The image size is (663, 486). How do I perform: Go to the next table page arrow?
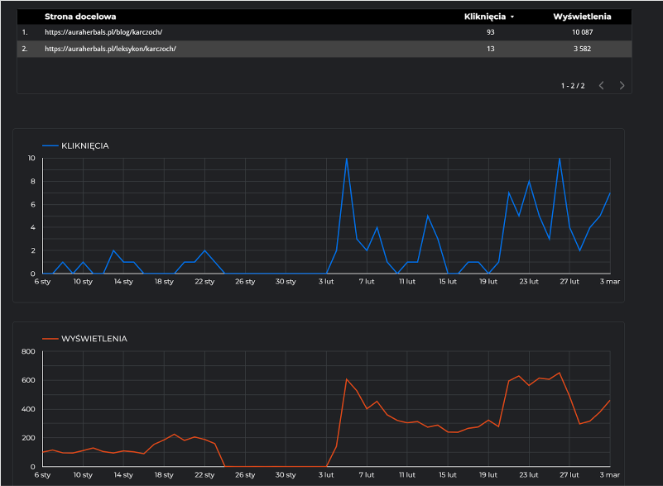[x=622, y=86]
